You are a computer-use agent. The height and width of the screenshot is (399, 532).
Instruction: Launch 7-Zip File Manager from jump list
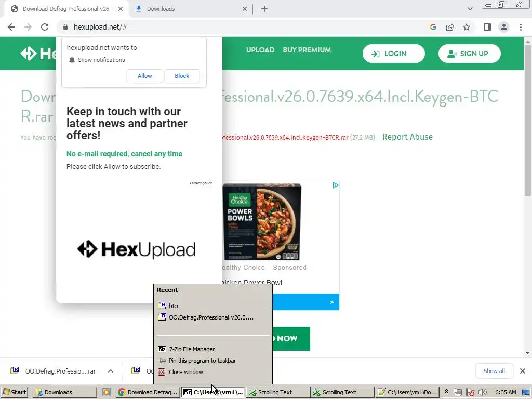[x=213, y=349]
